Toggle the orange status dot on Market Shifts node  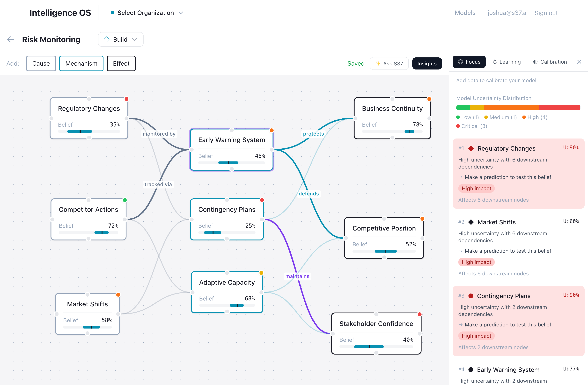(118, 295)
